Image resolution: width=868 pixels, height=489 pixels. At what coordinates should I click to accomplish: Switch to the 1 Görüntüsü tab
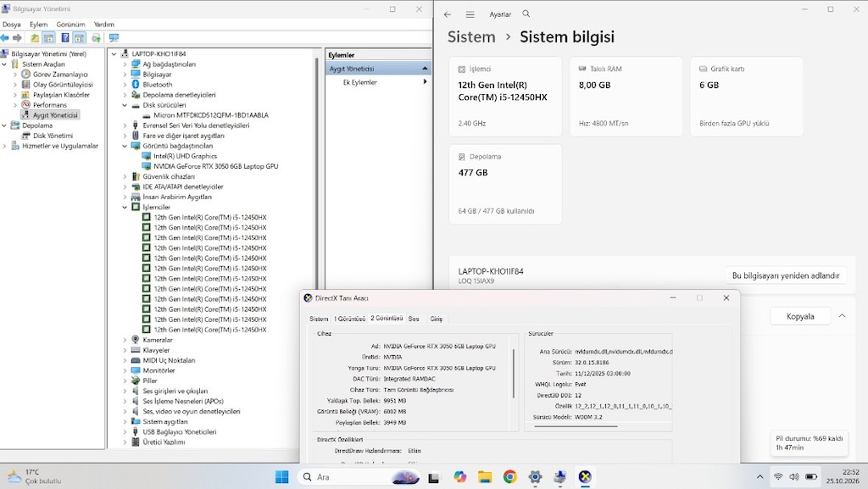pyautogui.click(x=350, y=320)
